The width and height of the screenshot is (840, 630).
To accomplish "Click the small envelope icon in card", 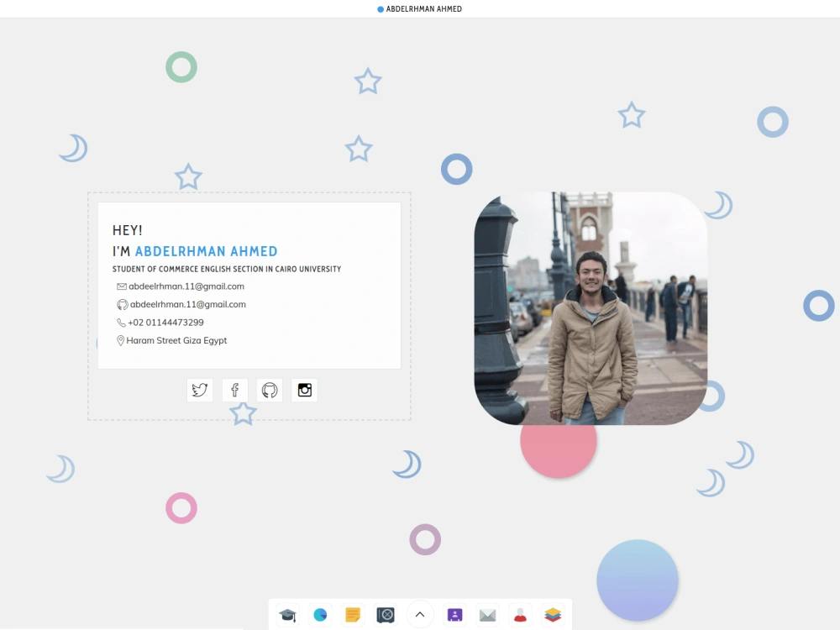I will click(122, 286).
